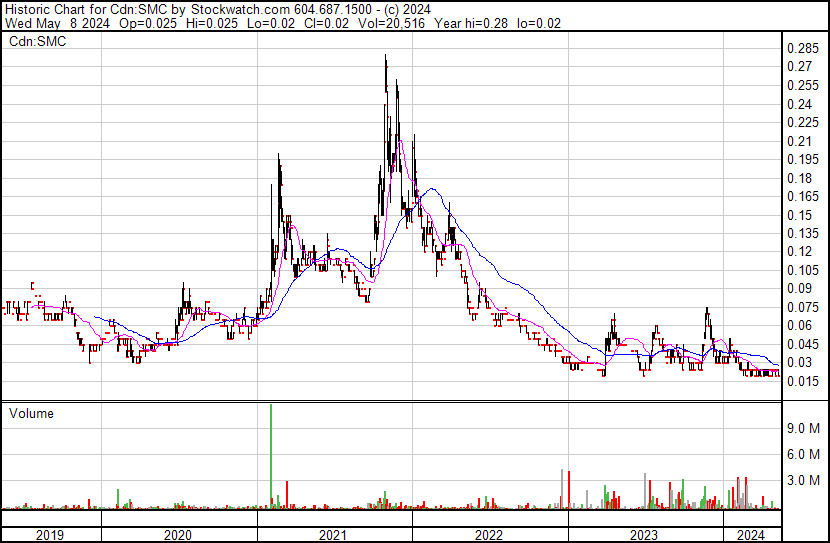Image resolution: width=830 pixels, height=543 pixels.
Task: Select the 'Cdn:SMC' symbol label in the chart
Action: 38,41
